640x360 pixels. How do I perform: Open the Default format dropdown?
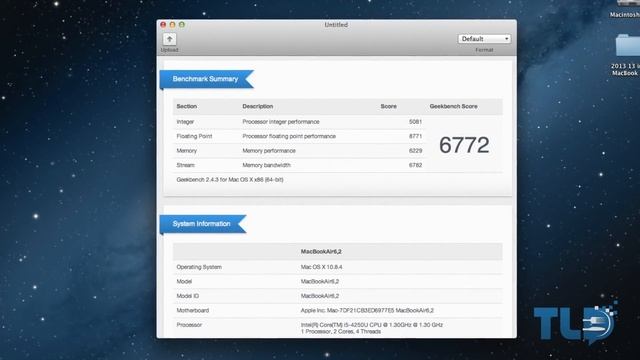(x=484, y=39)
